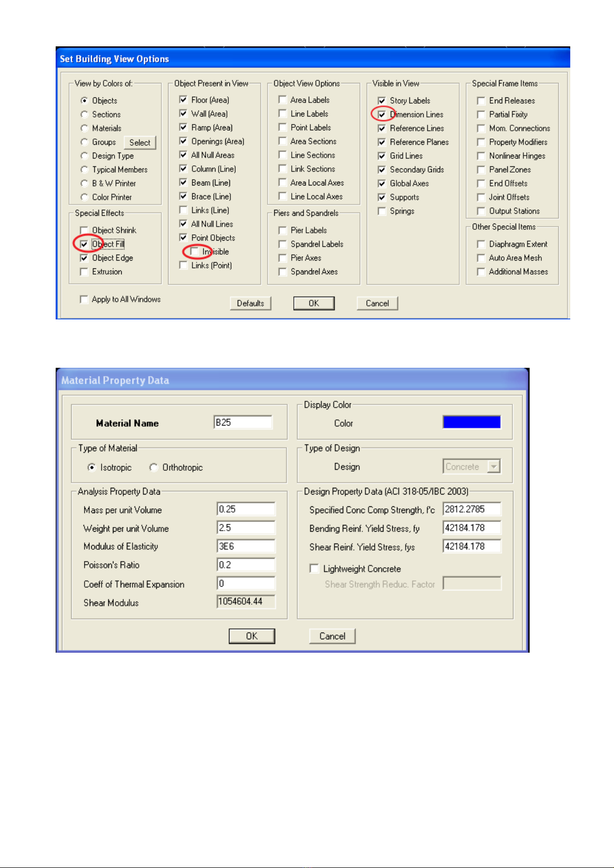Click the Modulus of Elasticity field
614x868 pixels.
(246, 546)
